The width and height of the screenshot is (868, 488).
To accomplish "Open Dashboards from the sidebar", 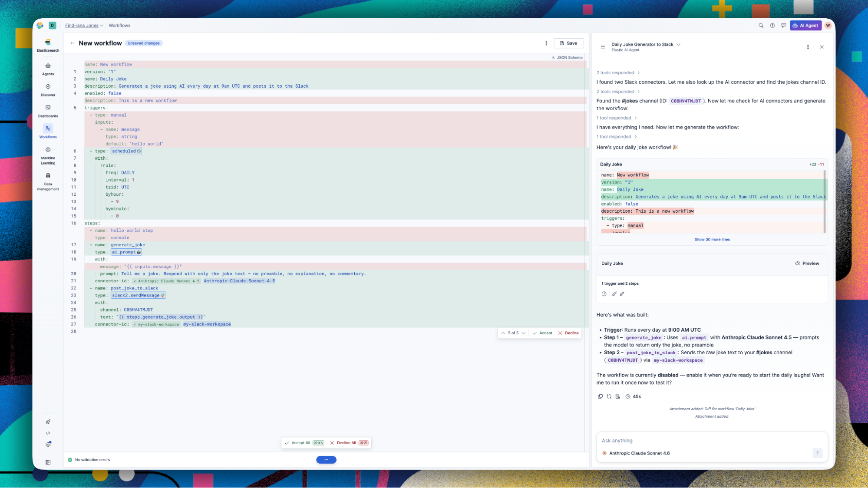I will tap(48, 111).
